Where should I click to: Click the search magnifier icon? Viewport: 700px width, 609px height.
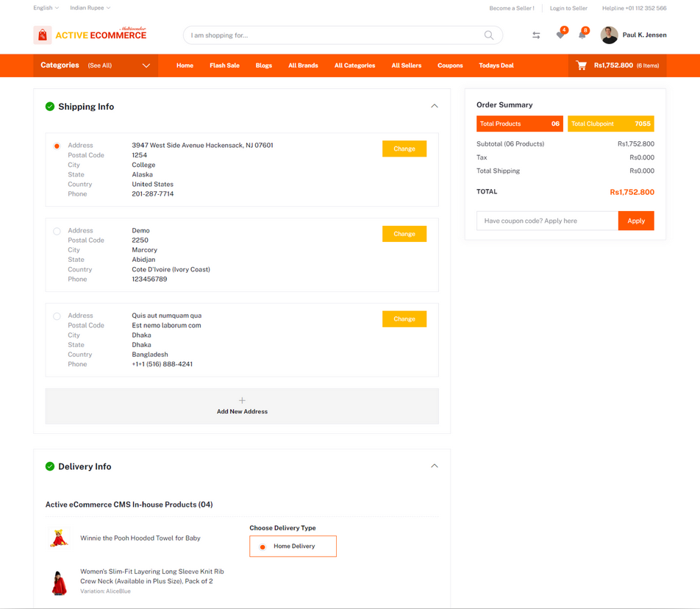[489, 35]
